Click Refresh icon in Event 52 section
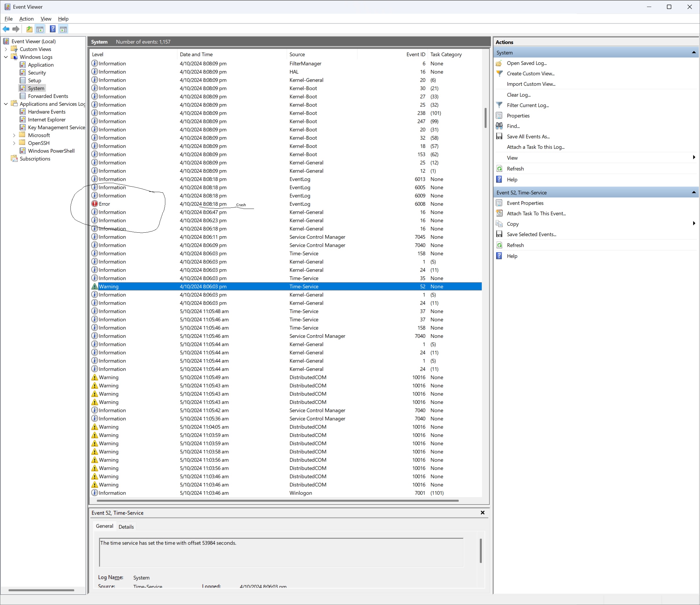The width and height of the screenshot is (700, 605). pyautogui.click(x=499, y=245)
